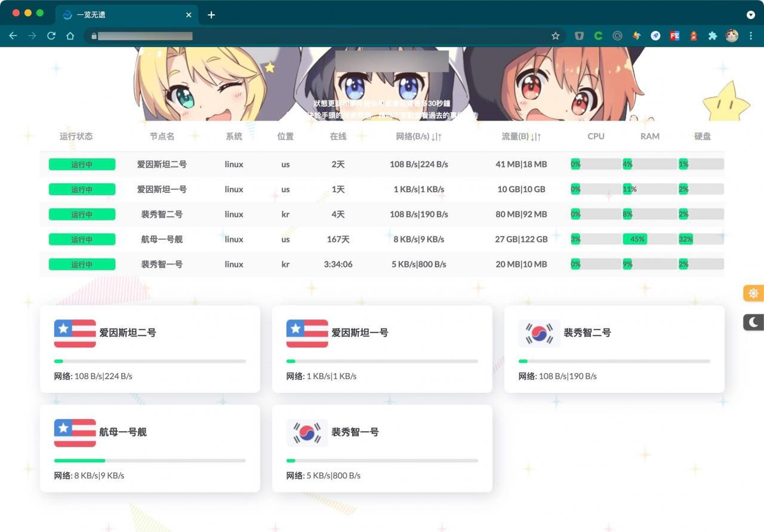Go to browser home page icon

(70, 36)
